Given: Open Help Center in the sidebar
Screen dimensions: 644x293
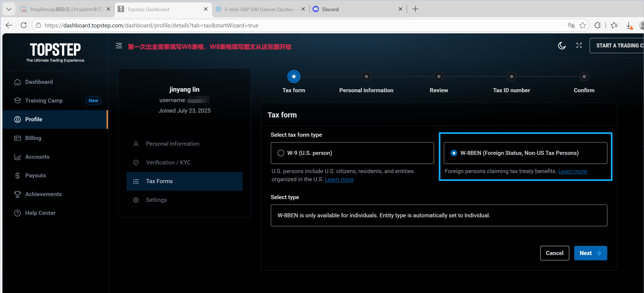Looking at the screenshot, I should click(x=55, y=213).
